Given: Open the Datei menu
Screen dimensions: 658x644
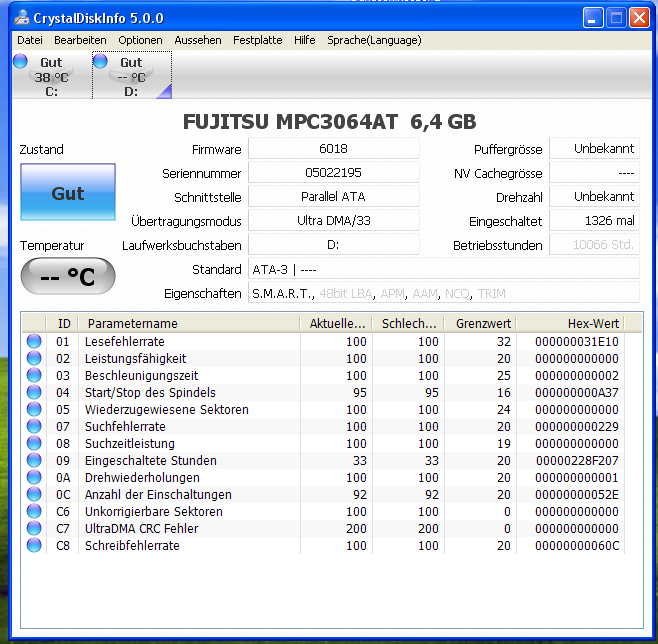Looking at the screenshot, I should pyautogui.click(x=30, y=40).
